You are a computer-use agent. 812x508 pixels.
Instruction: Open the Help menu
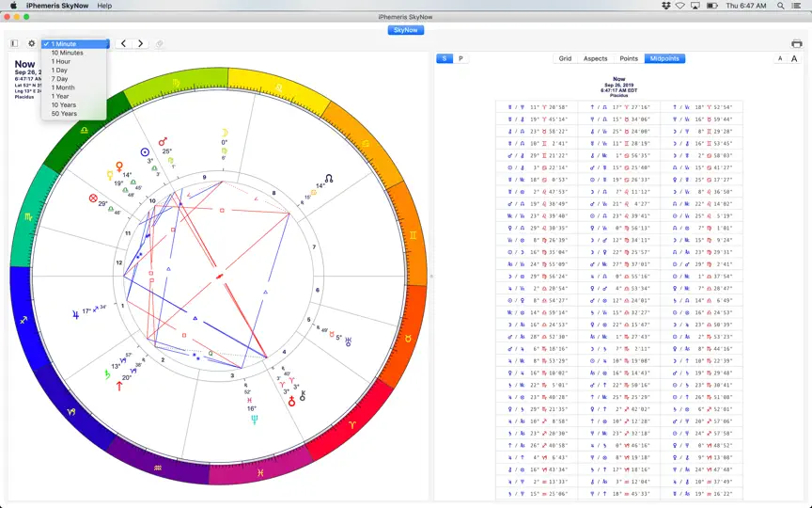click(104, 6)
